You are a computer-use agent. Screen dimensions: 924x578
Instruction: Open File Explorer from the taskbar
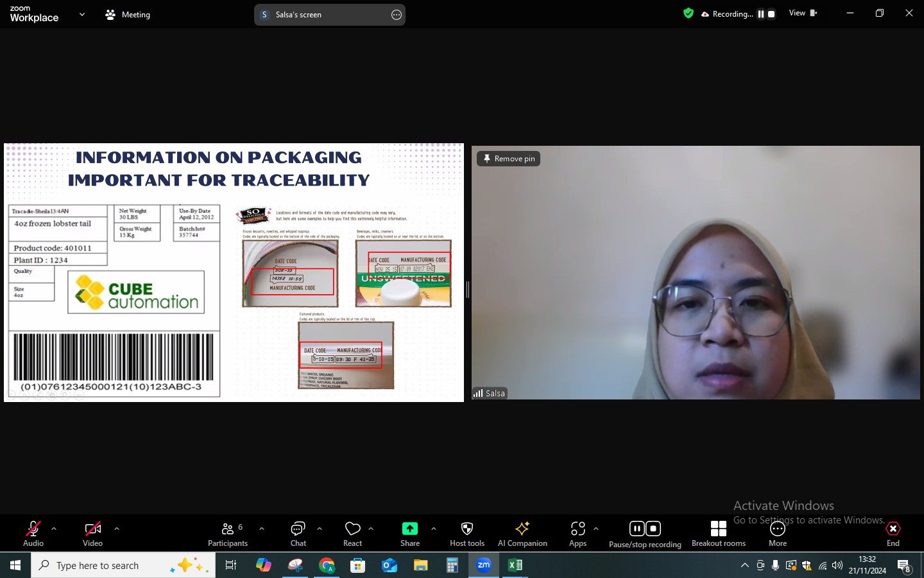click(x=421, y=565)
